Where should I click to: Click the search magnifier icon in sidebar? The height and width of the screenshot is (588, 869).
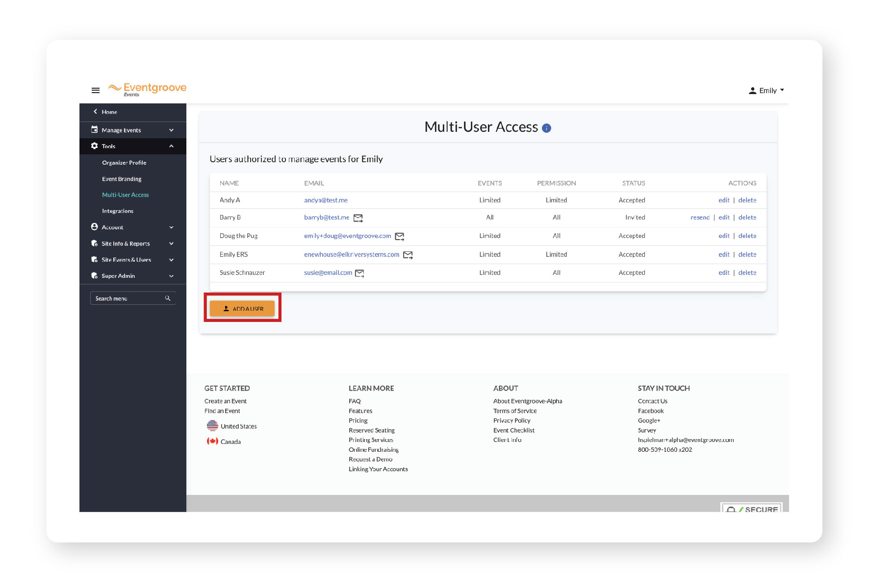tap(168, 298)
